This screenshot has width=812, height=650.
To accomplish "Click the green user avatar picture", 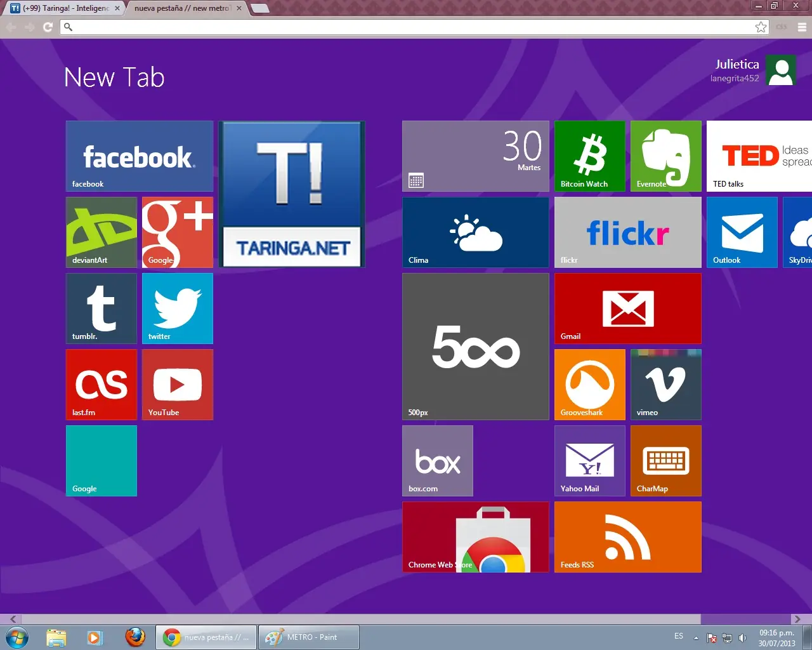I will coord(781,70).
